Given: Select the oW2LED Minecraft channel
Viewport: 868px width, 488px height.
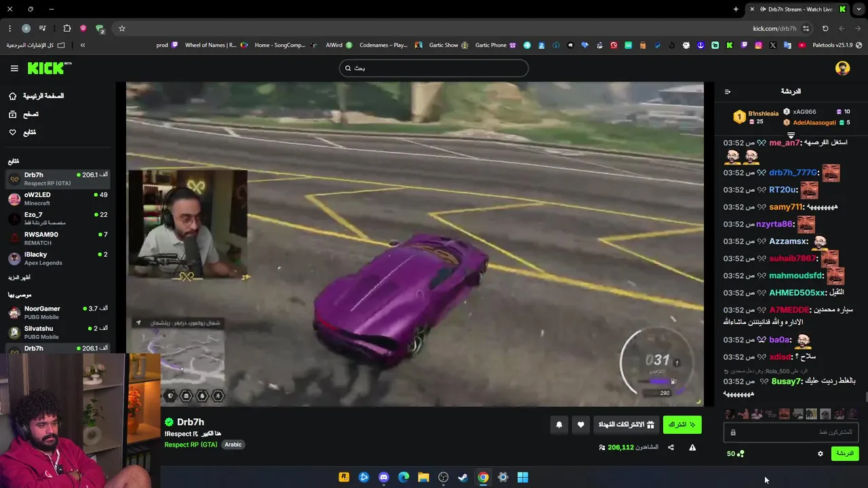Looking at the screenshot, I should [58, 199].
